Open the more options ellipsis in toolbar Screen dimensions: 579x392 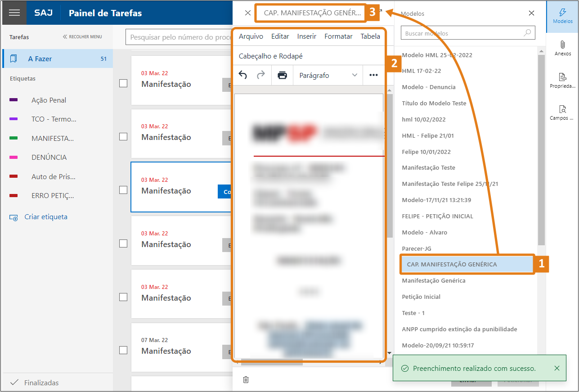coord(373,75)
